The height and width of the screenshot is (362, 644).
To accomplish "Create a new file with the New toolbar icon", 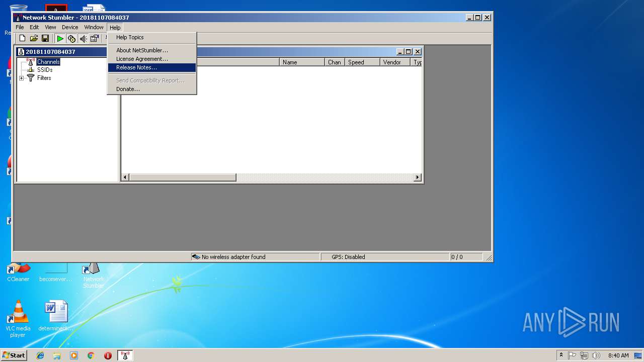I will coord(22,39).
